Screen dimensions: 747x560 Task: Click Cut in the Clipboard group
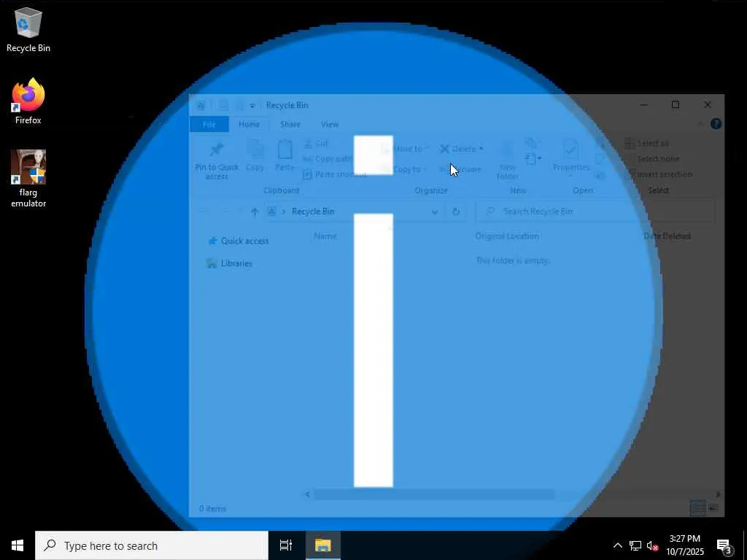[x=316, y=144]
